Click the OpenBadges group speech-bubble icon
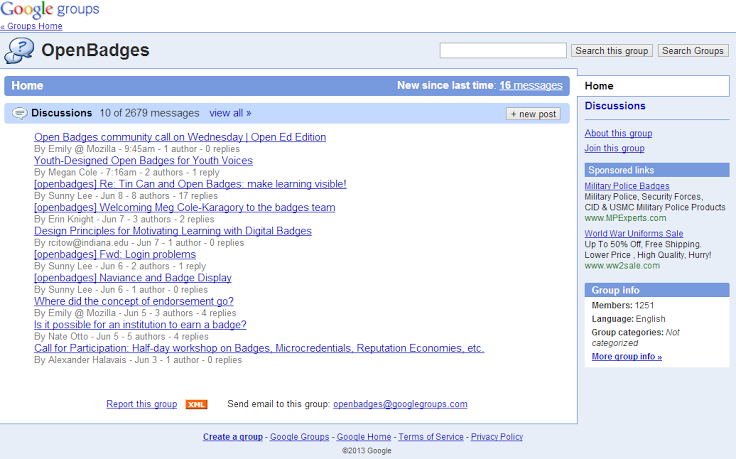Screen dimensions: 736x459 pyautogui.click(x=20, y=51)
